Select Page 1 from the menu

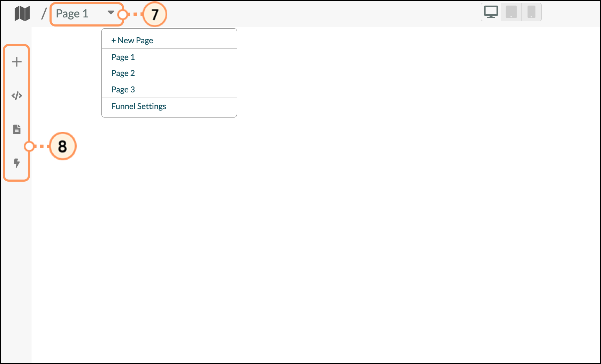coord(169,57)
